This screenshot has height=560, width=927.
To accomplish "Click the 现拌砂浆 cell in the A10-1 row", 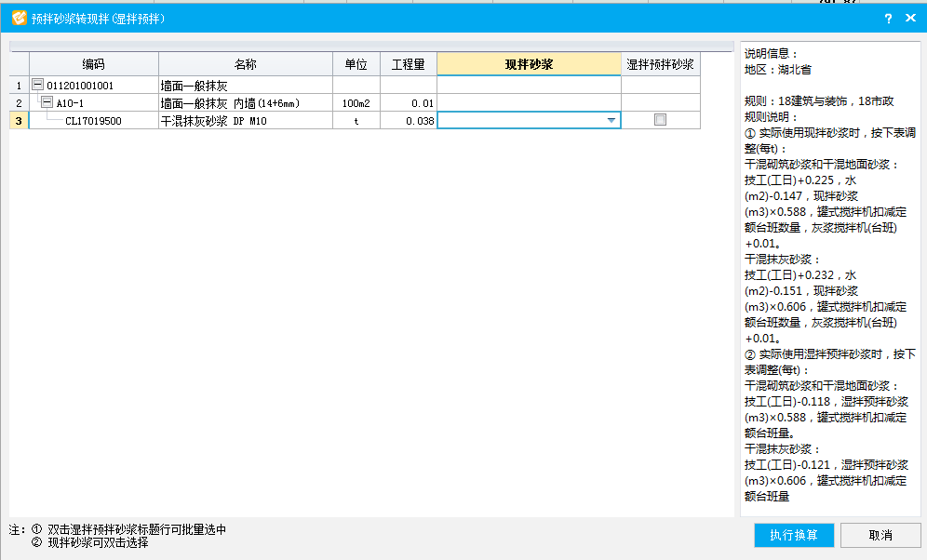I will coord(530,102).
